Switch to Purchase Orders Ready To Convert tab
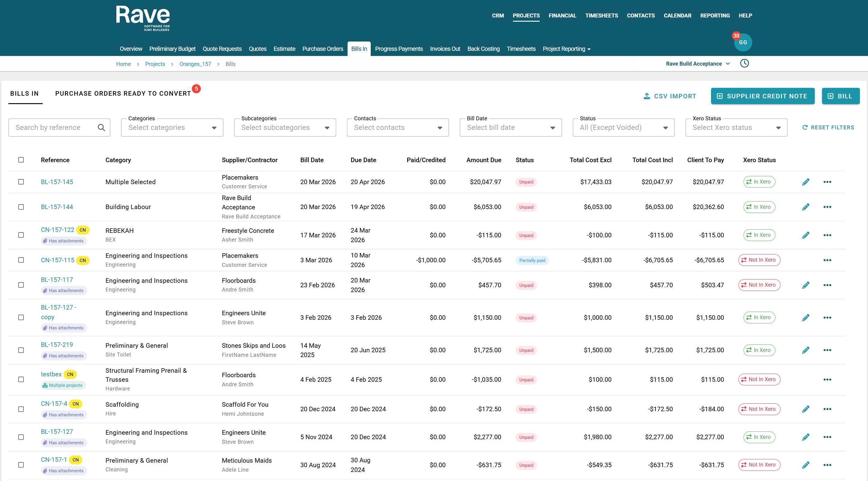 click(x=123, y=93)
